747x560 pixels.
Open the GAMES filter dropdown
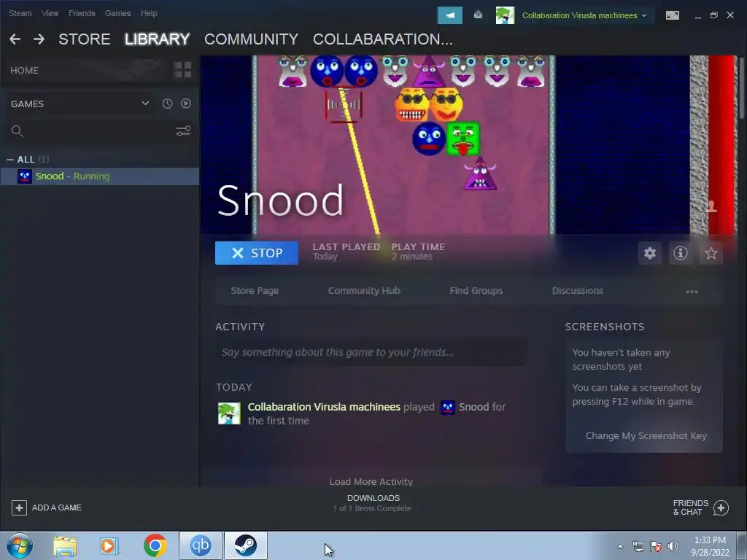(x=80, y=104)
